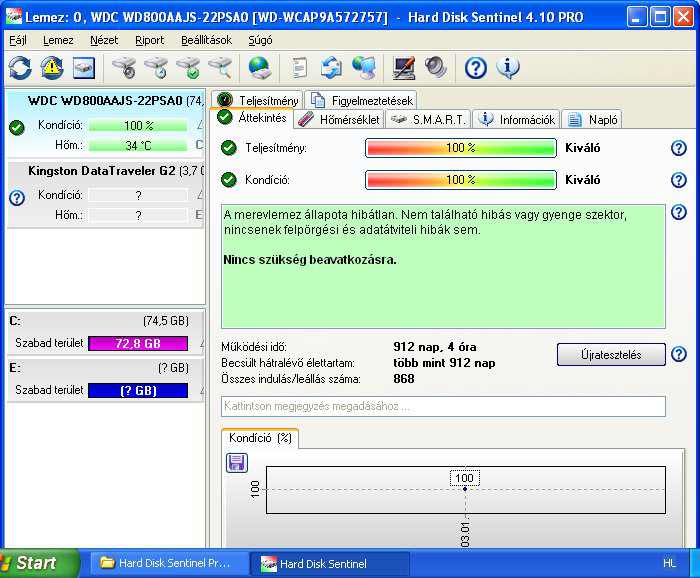Image resolution: width=700 pixels, height=578 pixels.
Task: Open the Beállítások menu
Action: 206,40
